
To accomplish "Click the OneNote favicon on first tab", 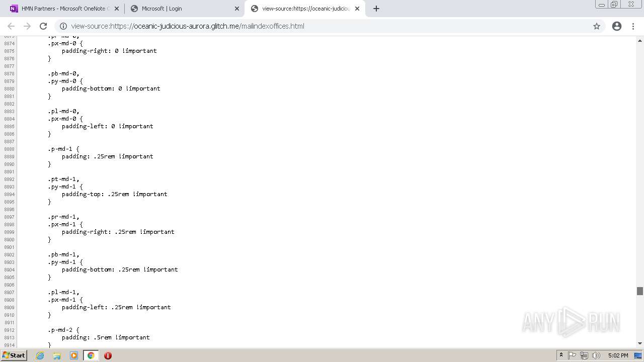I will (14, 9).
